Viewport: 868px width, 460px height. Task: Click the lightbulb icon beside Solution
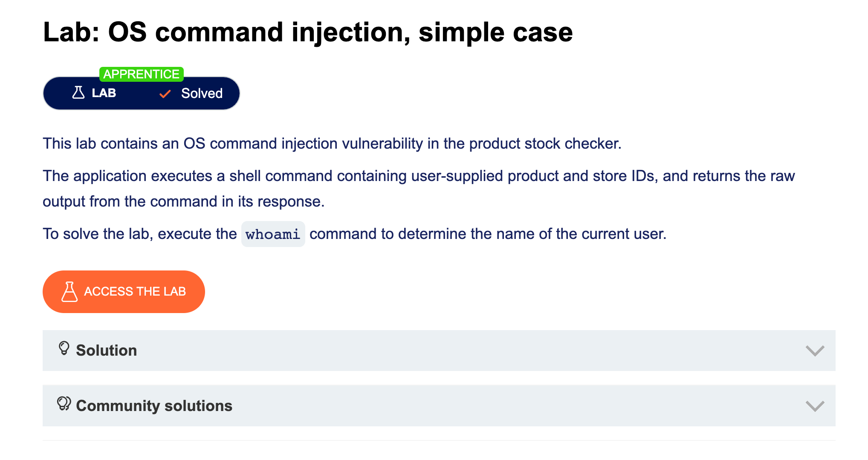pos(64,348)
